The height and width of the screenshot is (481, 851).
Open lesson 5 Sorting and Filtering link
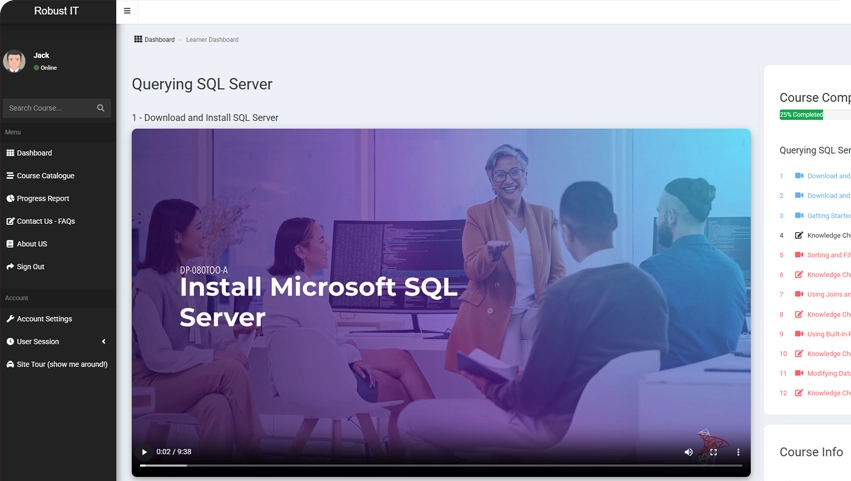pos(829,255)
